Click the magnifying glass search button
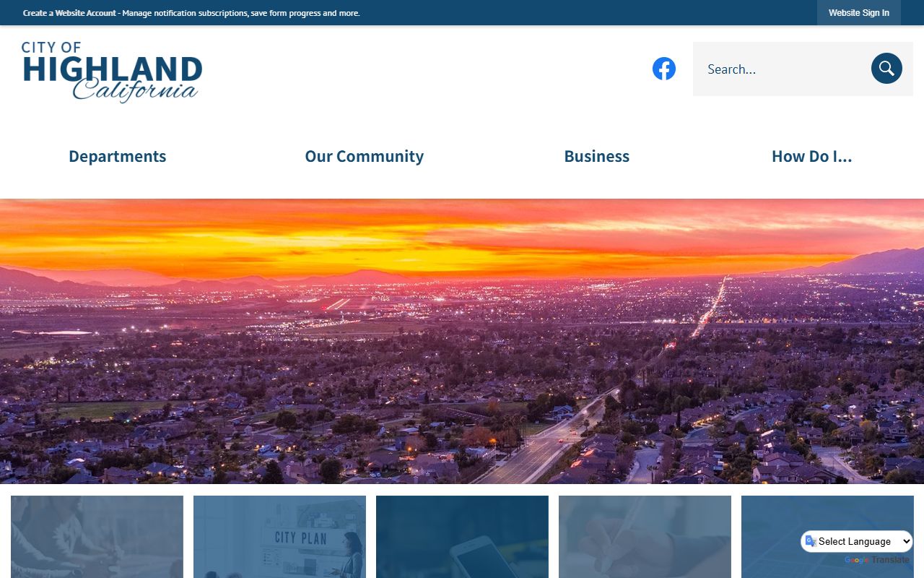The height and width of the screenshot is (578, 924). tap(886, 69)
